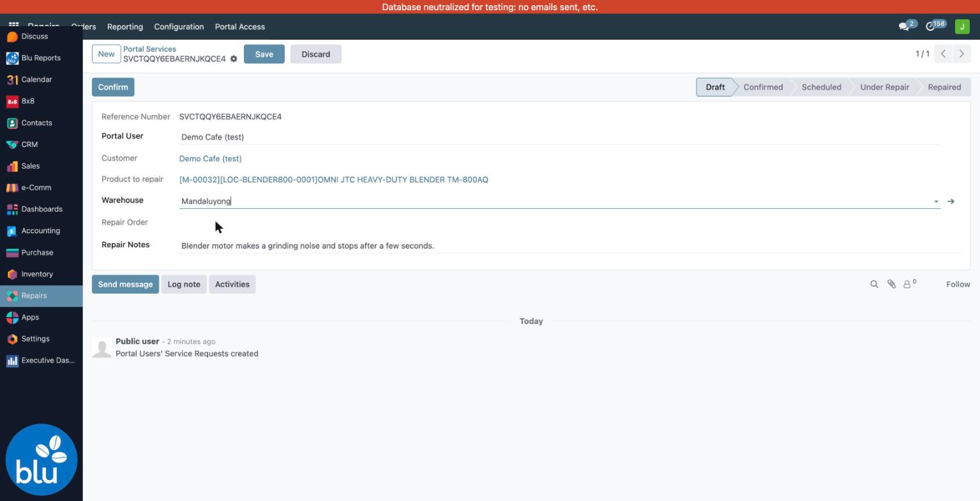Open the record actions gear menu
The height and width of the screenshot is (501, 980).
234,59
